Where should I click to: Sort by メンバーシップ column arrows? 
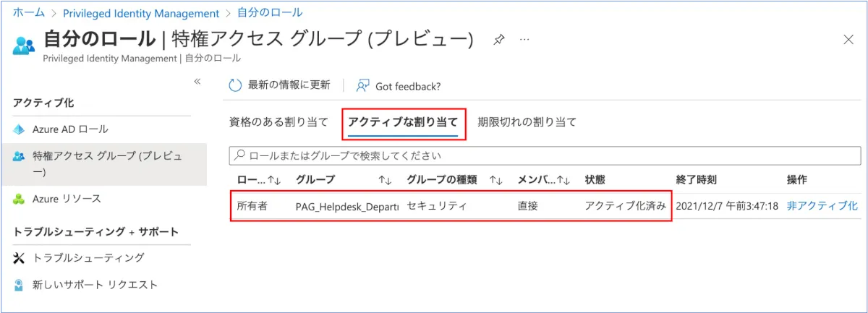coord(563,179)
